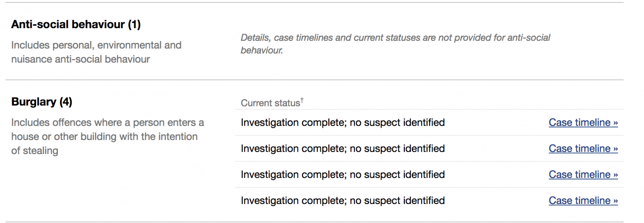Click the Burglary (4) heading

pyautogui.click(x=41, y=102)
